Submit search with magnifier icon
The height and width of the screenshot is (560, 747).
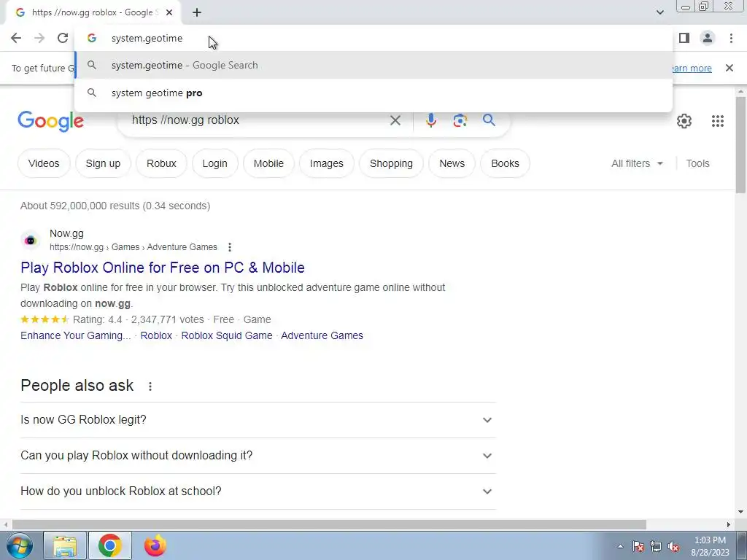pos(489,120)
